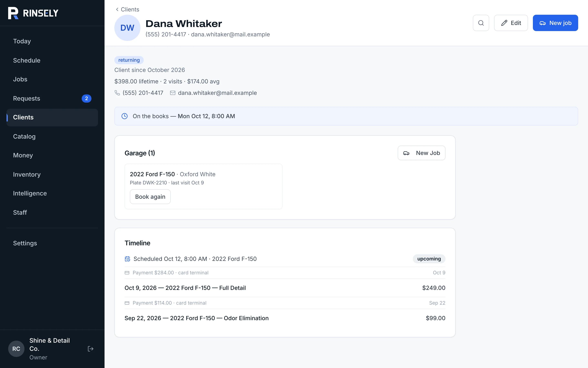Viewport: 588px width, 368px height.
Task: Click dana.whitaker@mail.example in details row
Action: click(217, 93)
